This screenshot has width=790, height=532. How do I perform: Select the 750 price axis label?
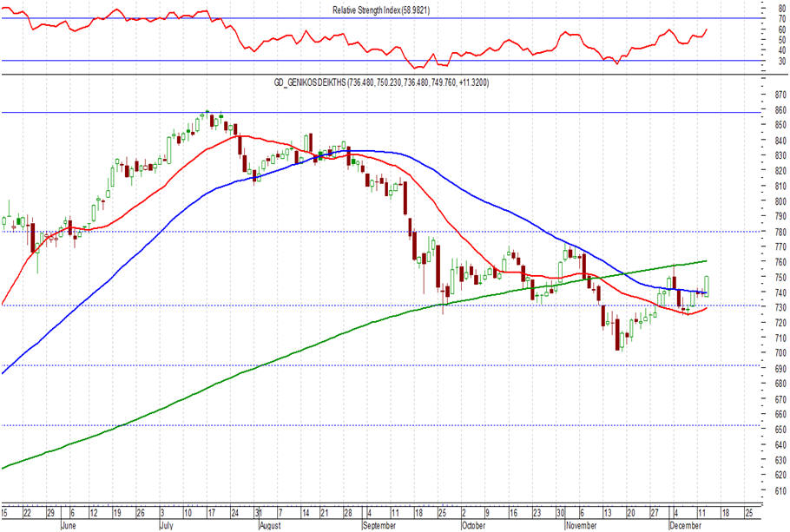[x=780, y=277]
